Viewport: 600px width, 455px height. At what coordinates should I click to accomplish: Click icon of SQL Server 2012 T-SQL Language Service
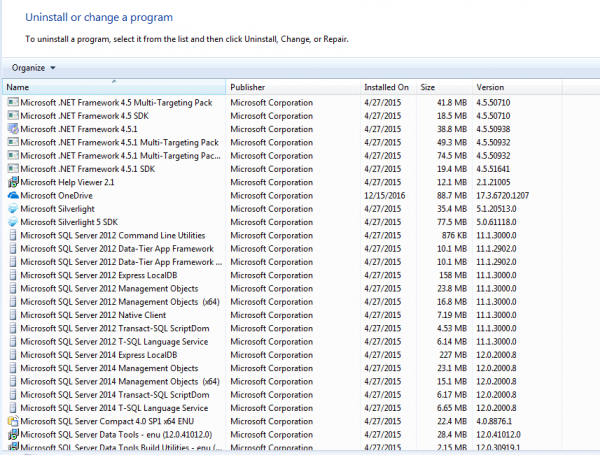(x=13, y=341)
